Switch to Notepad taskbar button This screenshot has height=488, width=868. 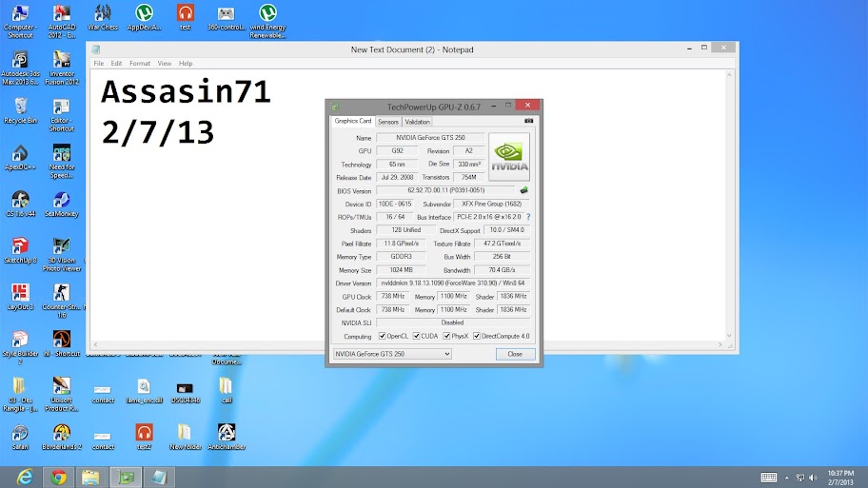tap(159, 477)
